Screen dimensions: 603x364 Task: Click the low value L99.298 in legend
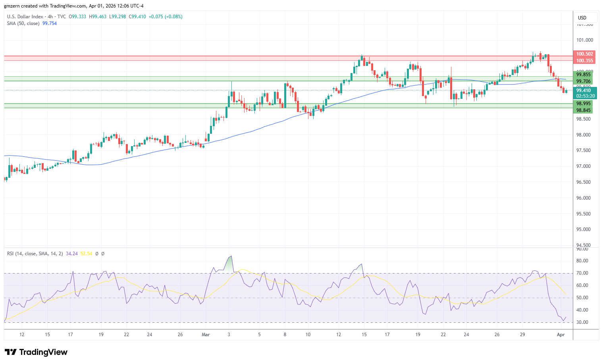pos(118,17)
